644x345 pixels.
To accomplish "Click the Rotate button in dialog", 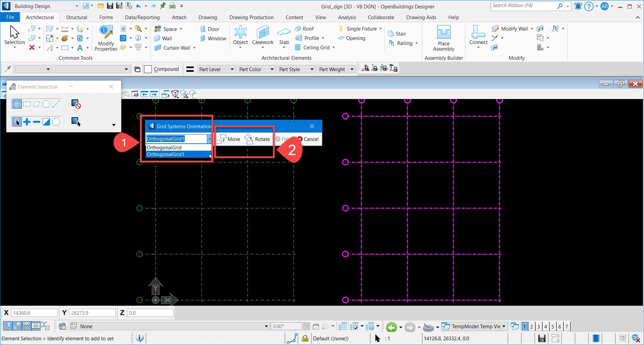I will pyautogui.click(x=258, y=139).
